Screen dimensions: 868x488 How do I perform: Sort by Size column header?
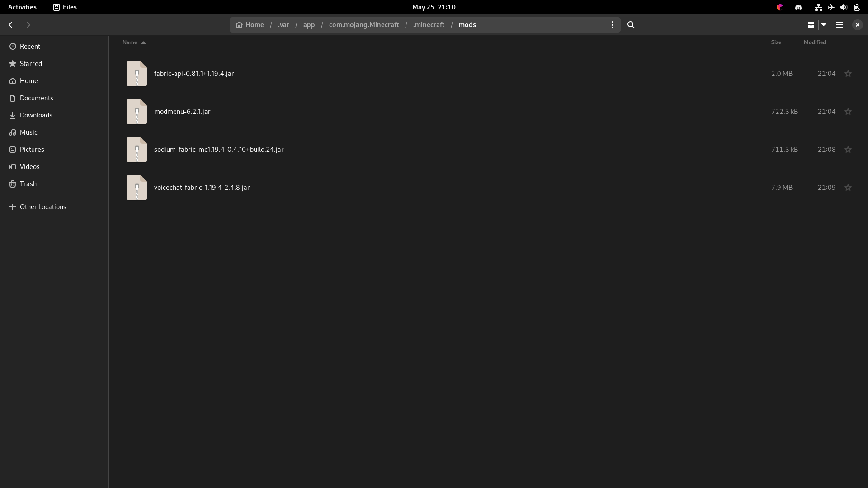tap(776, 42)
